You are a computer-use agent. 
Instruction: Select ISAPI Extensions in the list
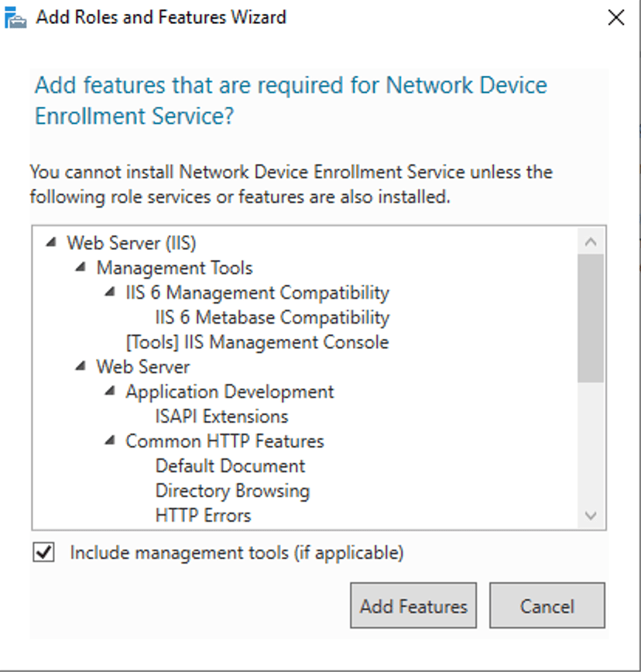[221, 417]
